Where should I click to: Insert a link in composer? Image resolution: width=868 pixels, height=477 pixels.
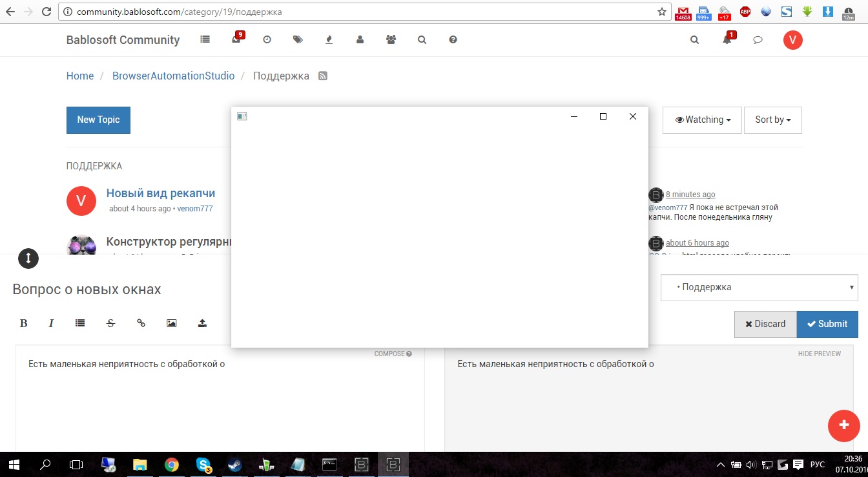pos(141,323)
